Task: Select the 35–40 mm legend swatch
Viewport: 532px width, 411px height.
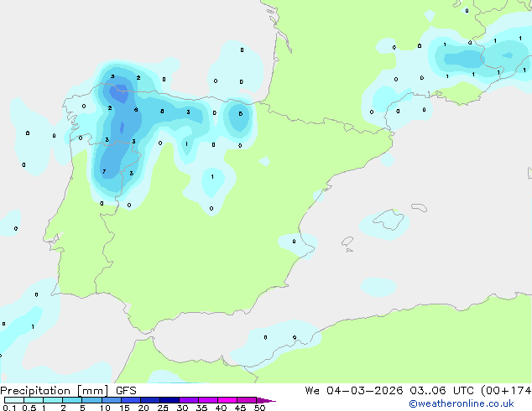Action: (x=208, y=400)
